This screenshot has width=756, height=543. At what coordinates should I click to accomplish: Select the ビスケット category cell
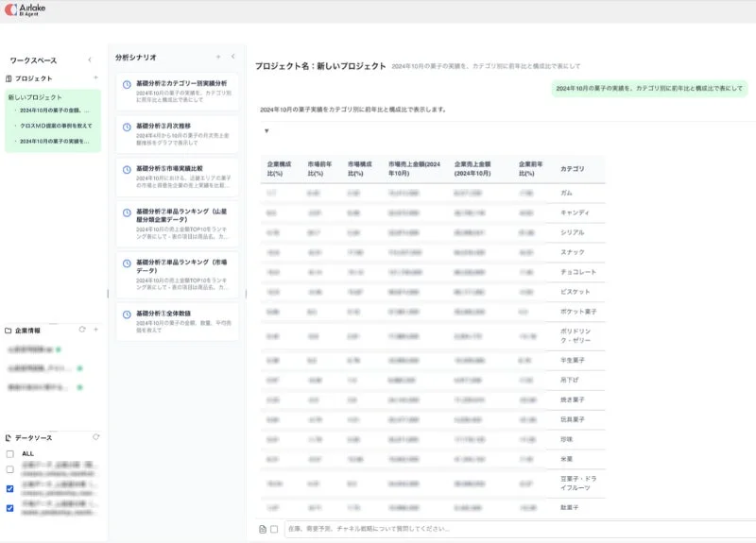576,292
